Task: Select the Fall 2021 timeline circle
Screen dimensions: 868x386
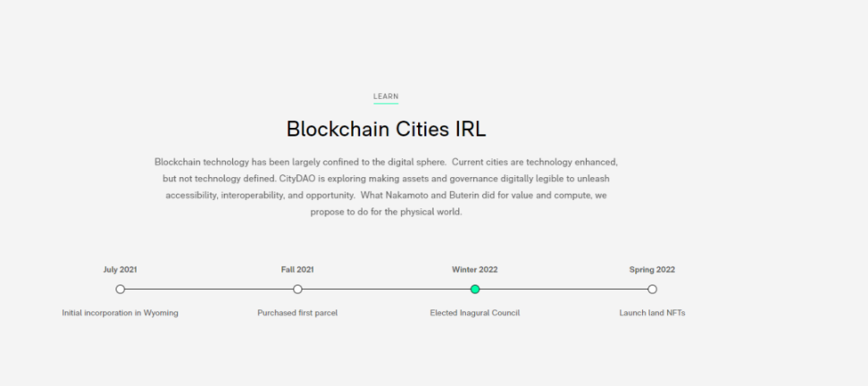Action: coord(297,289)
